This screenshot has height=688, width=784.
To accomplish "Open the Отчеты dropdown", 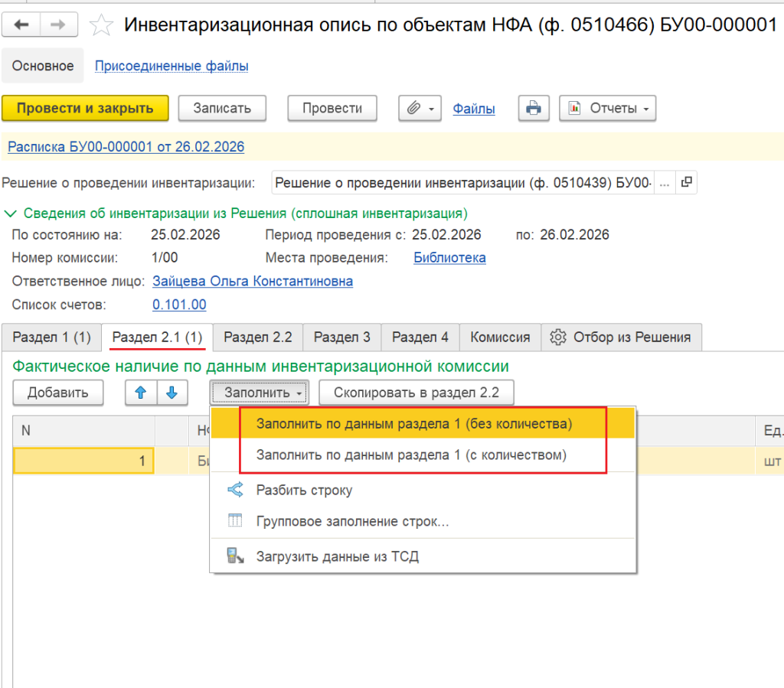I will 607,109.
